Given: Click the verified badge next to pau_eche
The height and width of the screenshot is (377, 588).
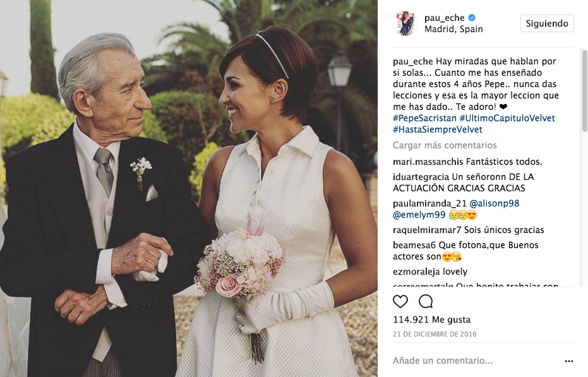Looking at the screenshot, I should click(x=472, y=18).
